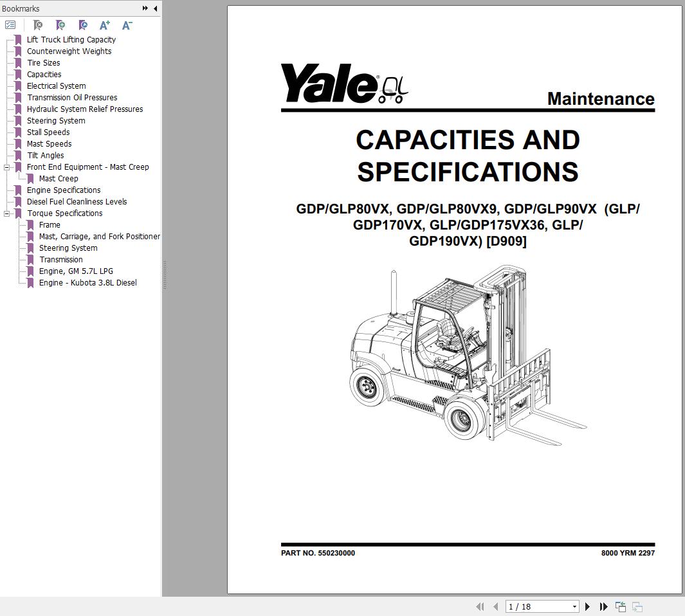Click the first page navigation arrow
The image size is (685, 616).
(x=480, y=606)
